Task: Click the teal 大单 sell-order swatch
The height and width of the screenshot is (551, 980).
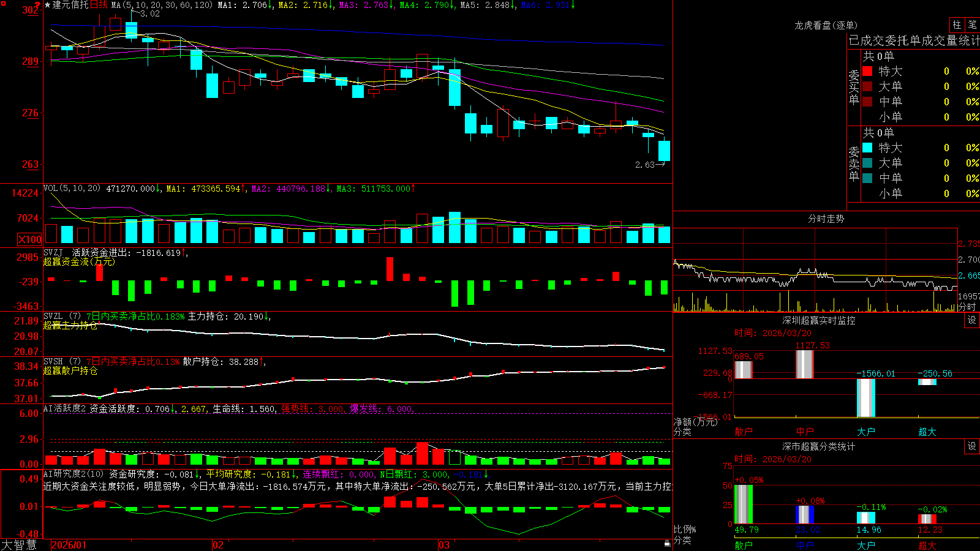Action: [867, 163]
